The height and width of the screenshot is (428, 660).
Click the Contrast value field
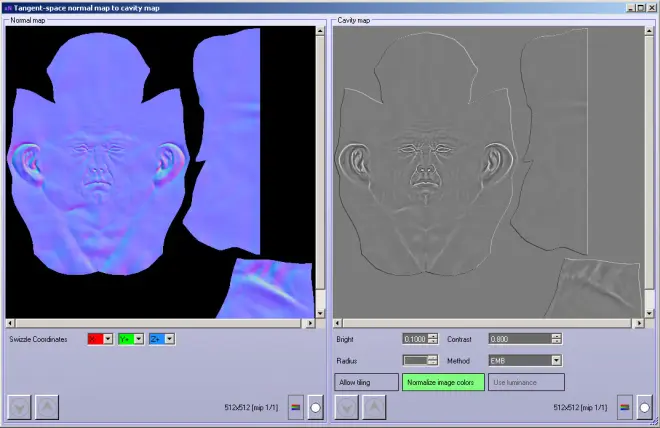(x=520, y=339)
